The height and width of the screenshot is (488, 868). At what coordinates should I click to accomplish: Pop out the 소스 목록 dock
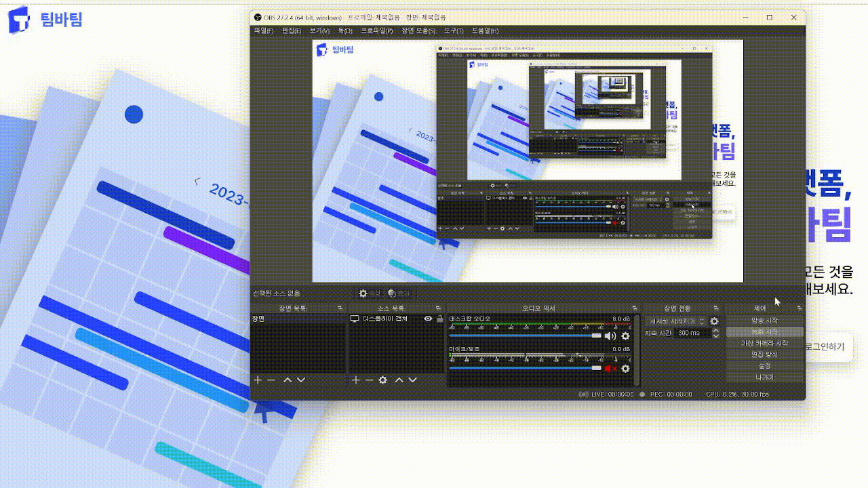[x=439, y=308]
